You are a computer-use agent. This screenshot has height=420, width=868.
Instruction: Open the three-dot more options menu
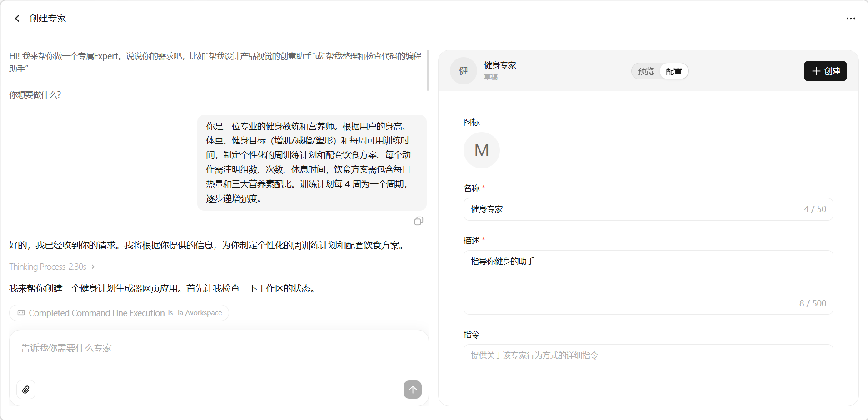click(851, 19)
